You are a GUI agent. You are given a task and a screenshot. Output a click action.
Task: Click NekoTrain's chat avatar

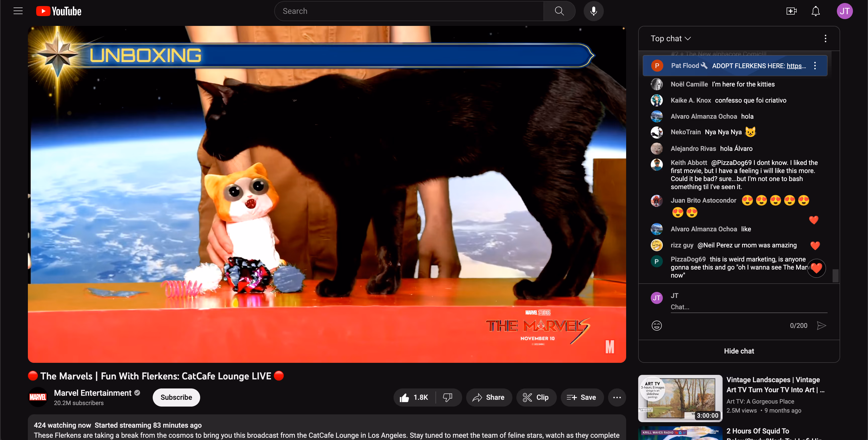[656, 132]
